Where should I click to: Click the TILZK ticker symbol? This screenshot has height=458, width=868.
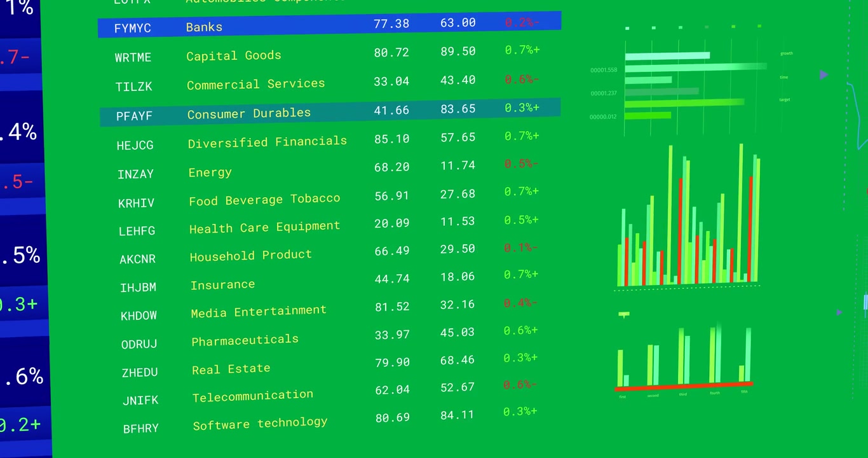(x=133, y=87)
